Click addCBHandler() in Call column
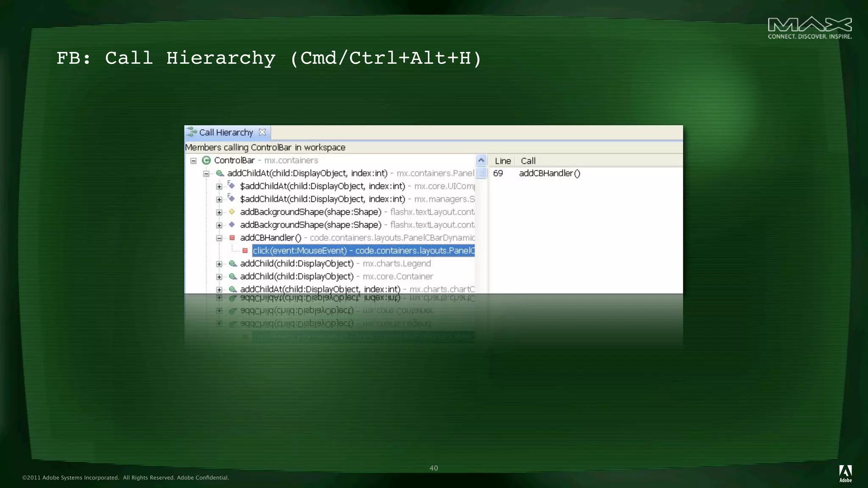The image size is (868, 488). coord(550,173)
